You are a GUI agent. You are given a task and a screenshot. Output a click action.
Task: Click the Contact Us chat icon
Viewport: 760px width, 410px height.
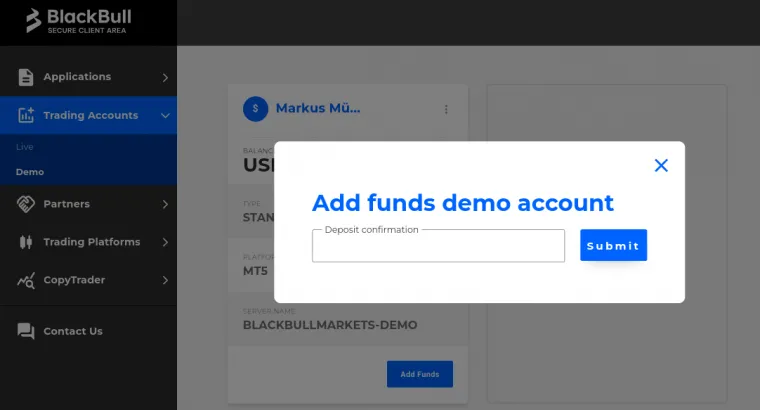[x=26, y=331]
